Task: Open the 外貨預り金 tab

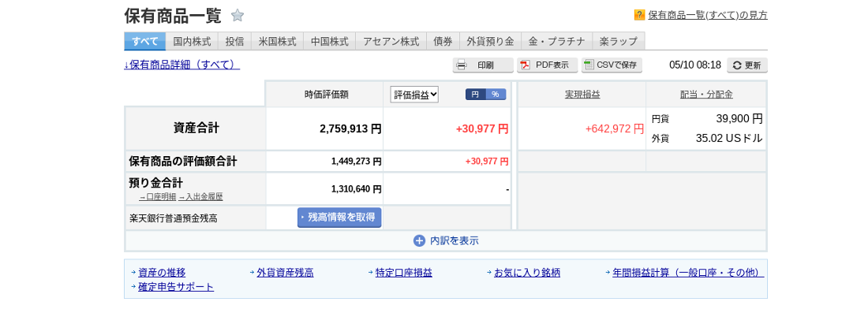Action: click(491, 41)
